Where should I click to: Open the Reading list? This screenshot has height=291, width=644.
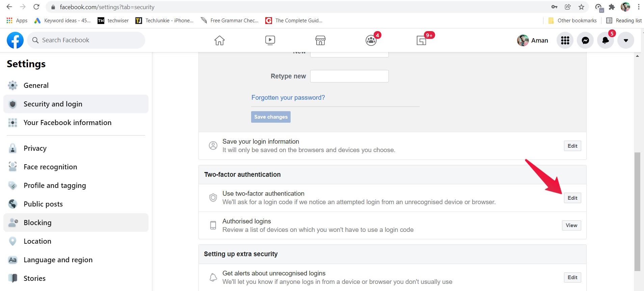tap(624, 21)
